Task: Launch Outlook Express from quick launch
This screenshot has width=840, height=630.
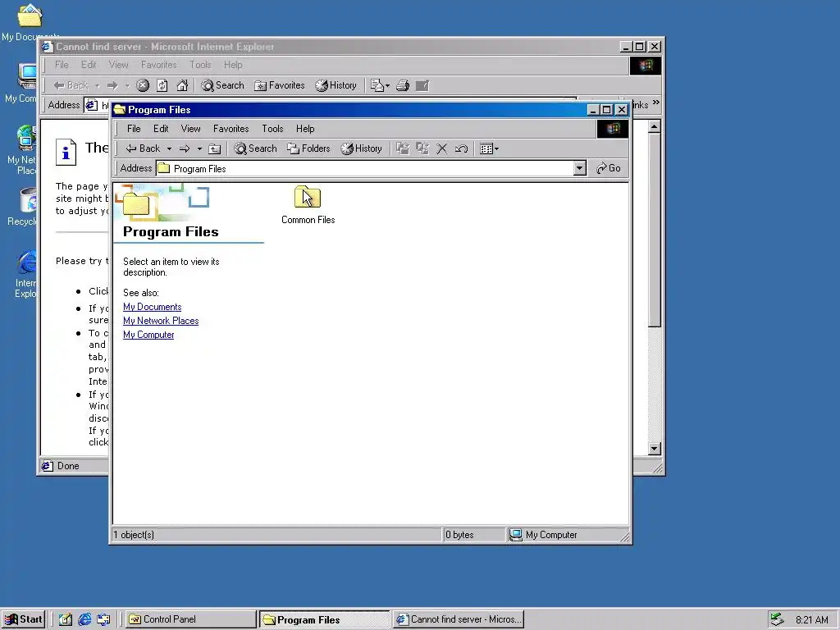Action: (x=103, y=619)
